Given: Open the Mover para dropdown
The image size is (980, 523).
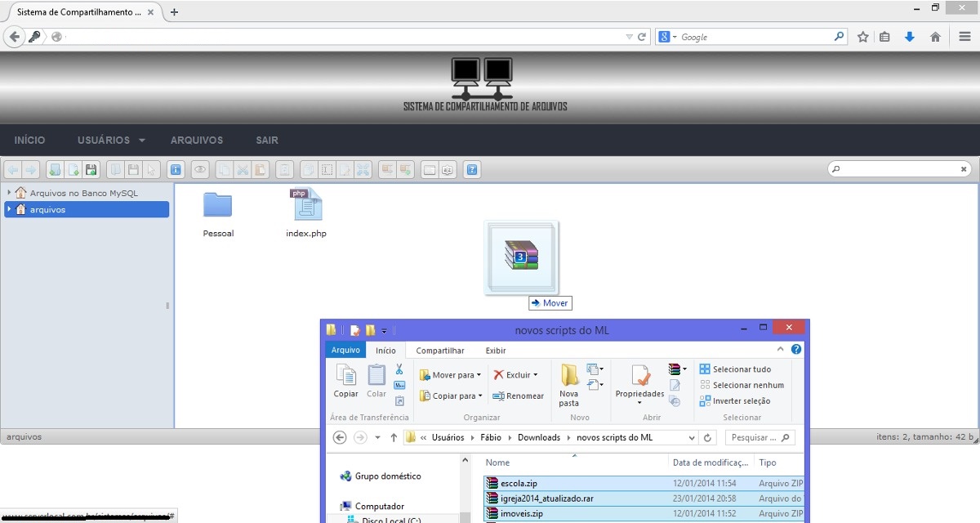Looking at the screenshot, I should pos(451,375).
